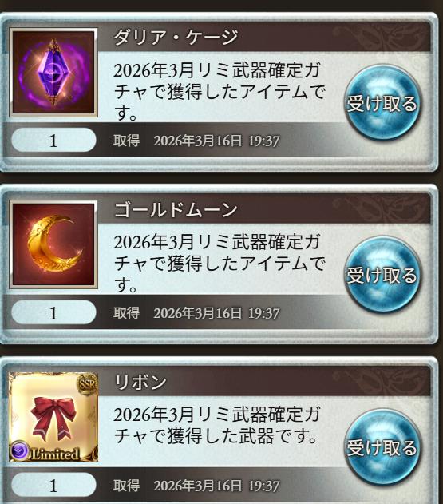The image size is (443, 504).
Task: Tap the golden crescent ゴールドムーン icon
Action: coord(53,244)
